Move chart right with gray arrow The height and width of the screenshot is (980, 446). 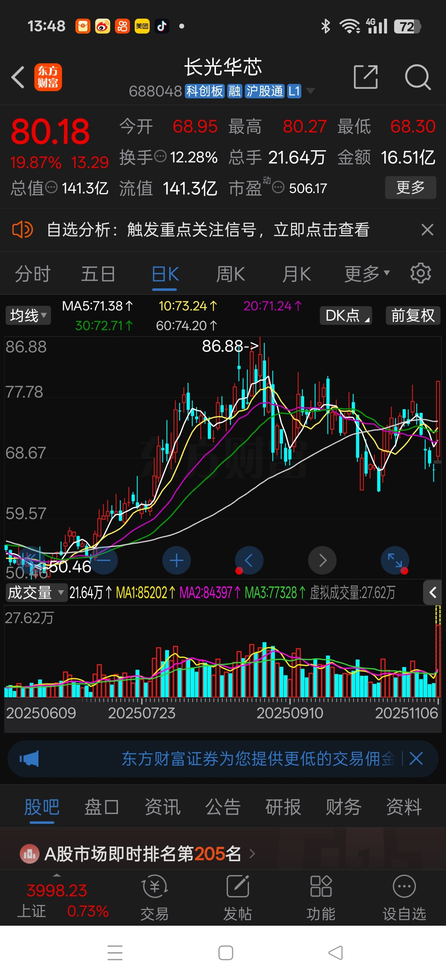[322, 561]
